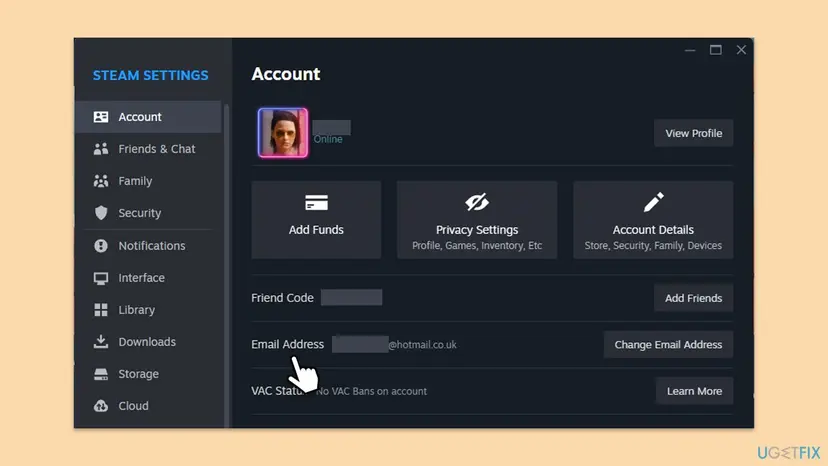Click the Notifications alert icon
This screenshot has height=466, width=828.
click(x=101, y=246)
